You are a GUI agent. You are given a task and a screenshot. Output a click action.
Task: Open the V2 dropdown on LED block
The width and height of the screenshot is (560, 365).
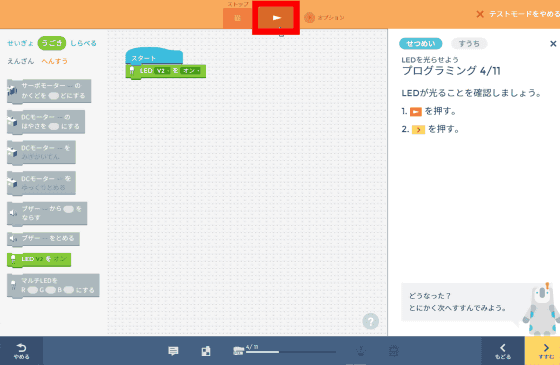coord(162,71)
